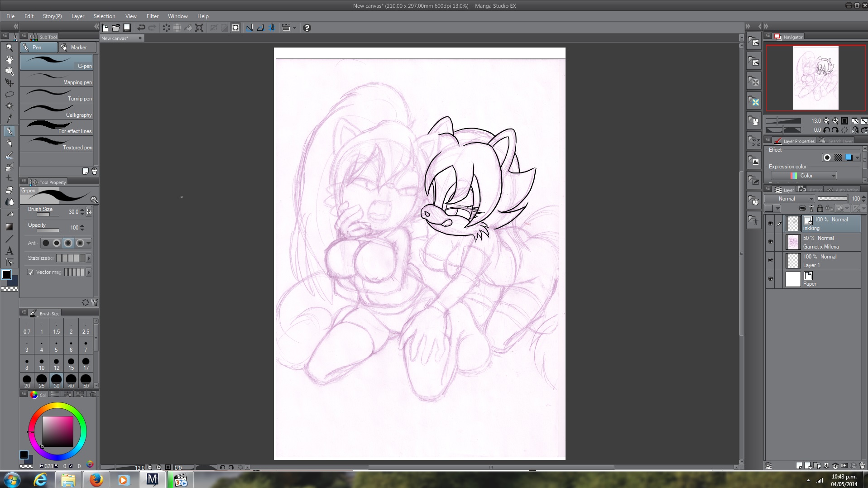868x488 pixels.
Task: Select the Calligraphy pen sub tool
Action: click(57, 111)
